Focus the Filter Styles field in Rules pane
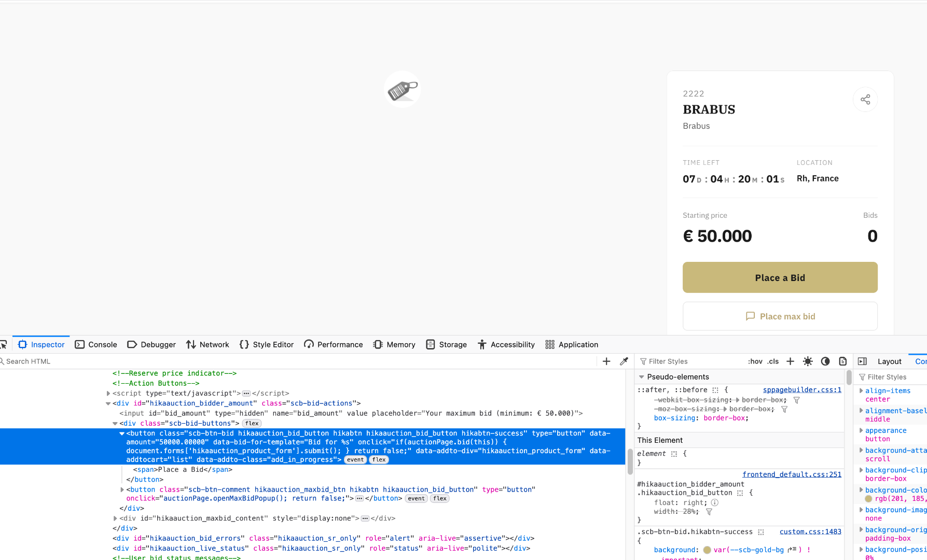Image resolution: width=927 pixels, height=560 pixels. point(690,361)
